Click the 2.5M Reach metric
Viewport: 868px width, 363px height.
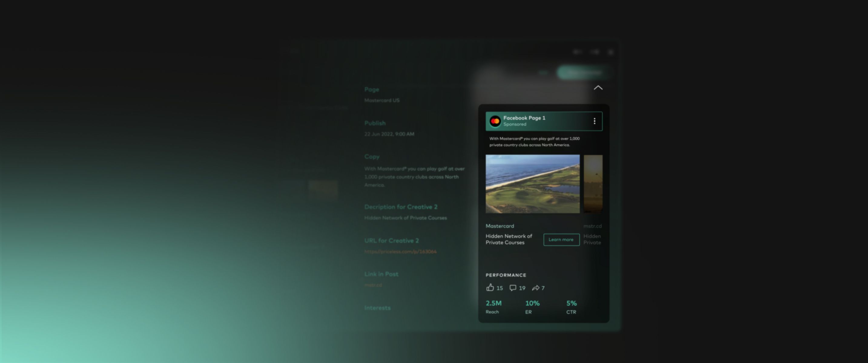[x=493, y=303]
